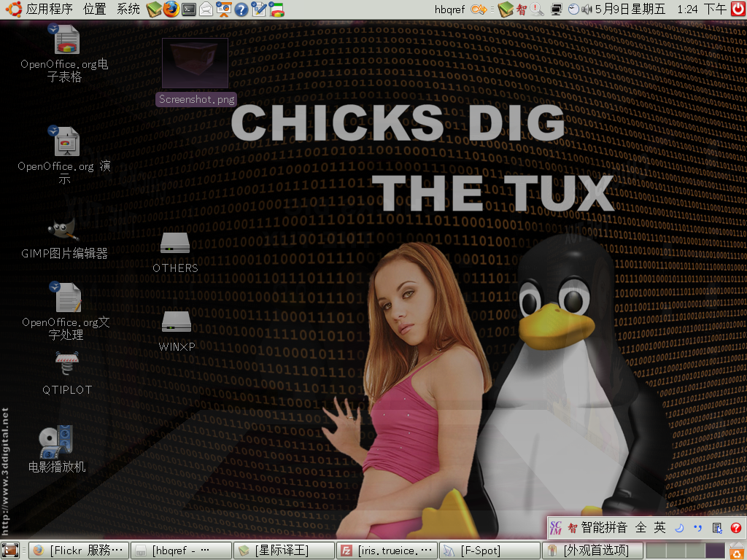Select the 电影播放机 movie player icon

pyautogui.click(x=57, y=449)
